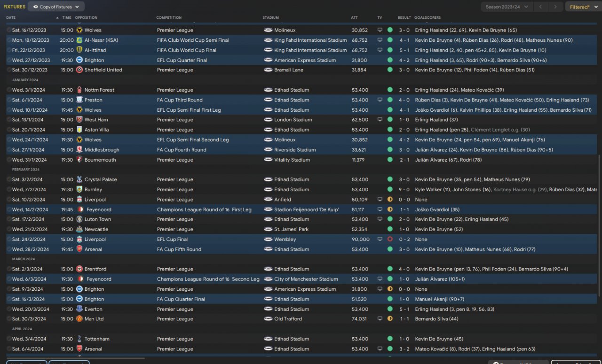Sort fixtures by the Date column header
The height and width of the screenshot is (364, 602).
(x=11, y=18)
